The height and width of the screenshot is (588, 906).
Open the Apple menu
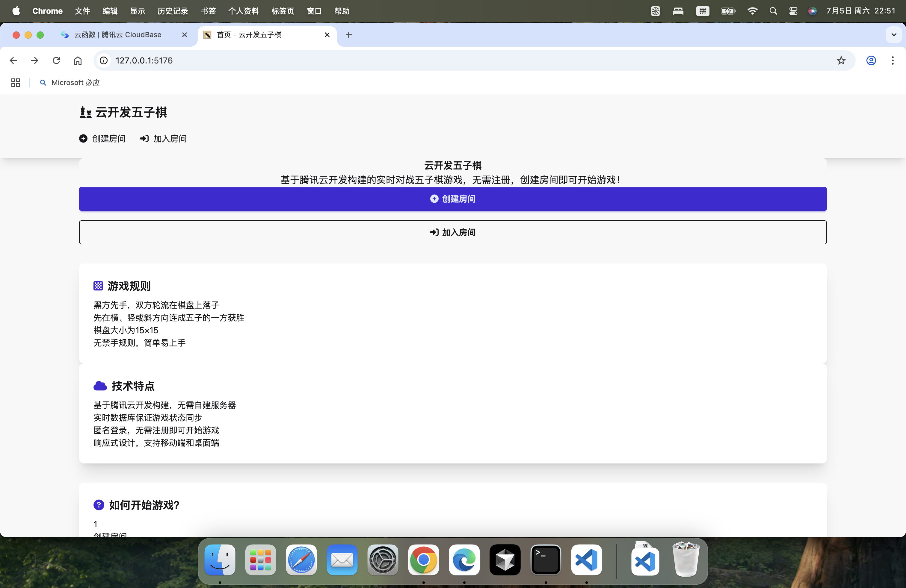point(16,11)
